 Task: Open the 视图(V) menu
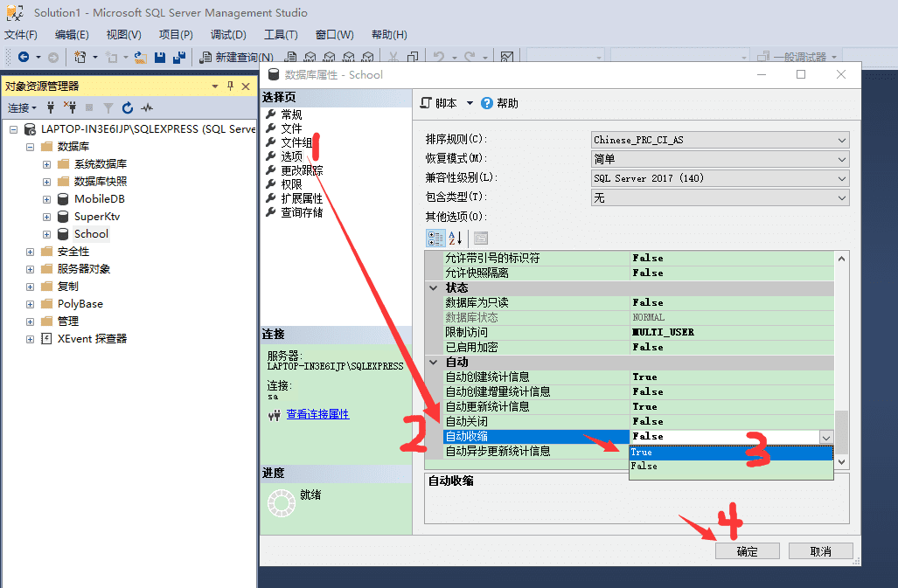[124, 35]
